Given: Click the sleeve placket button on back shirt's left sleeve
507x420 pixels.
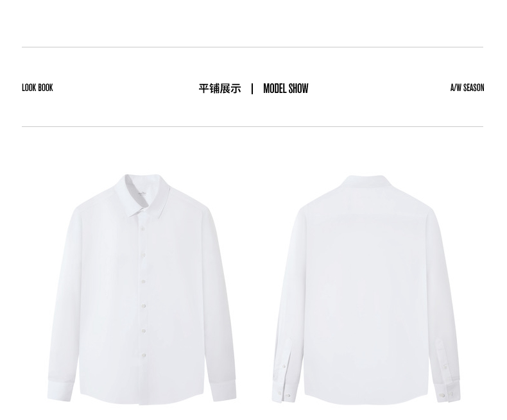Looking at the screenshot, I should pyautogui.click(x=284, y=366).
